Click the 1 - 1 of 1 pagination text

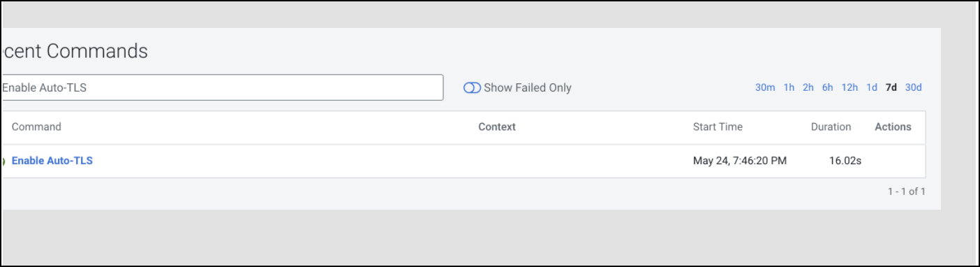tap(907, 192)
